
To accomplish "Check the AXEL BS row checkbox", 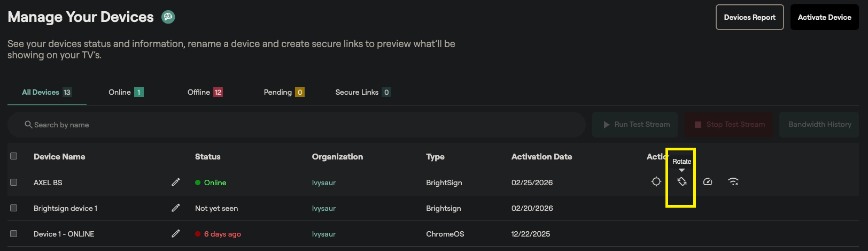I will tap(14, 182).
